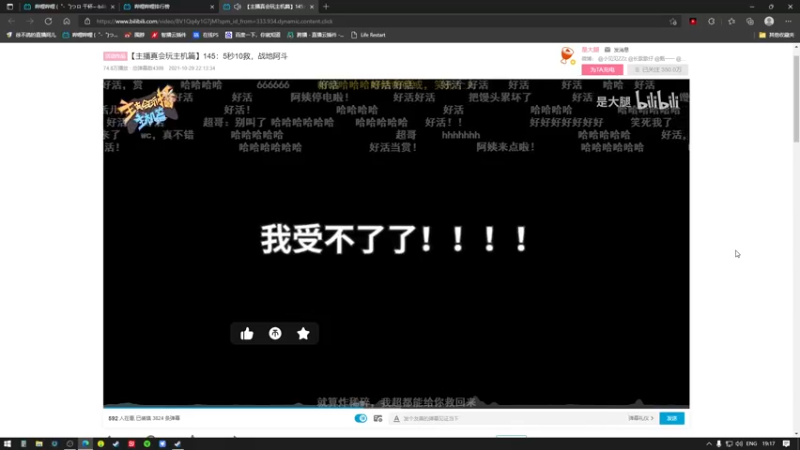Open the 弹幕礼仪 etiquette link

(x=641, y=418)
